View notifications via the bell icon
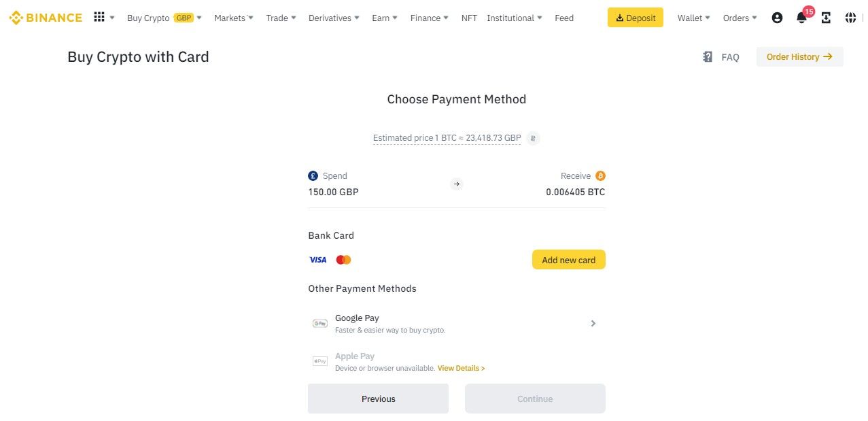The image size is (868, 421). click(x=801, y=18)
